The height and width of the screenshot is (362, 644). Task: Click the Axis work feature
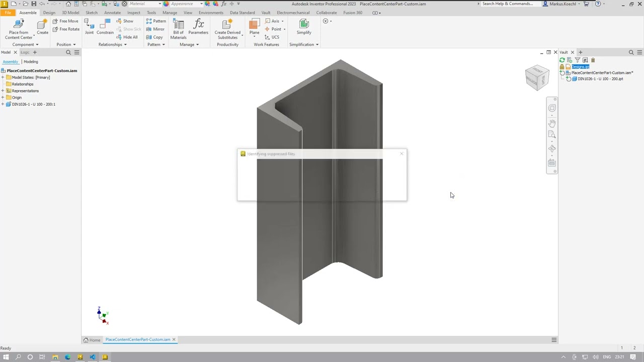272,21
